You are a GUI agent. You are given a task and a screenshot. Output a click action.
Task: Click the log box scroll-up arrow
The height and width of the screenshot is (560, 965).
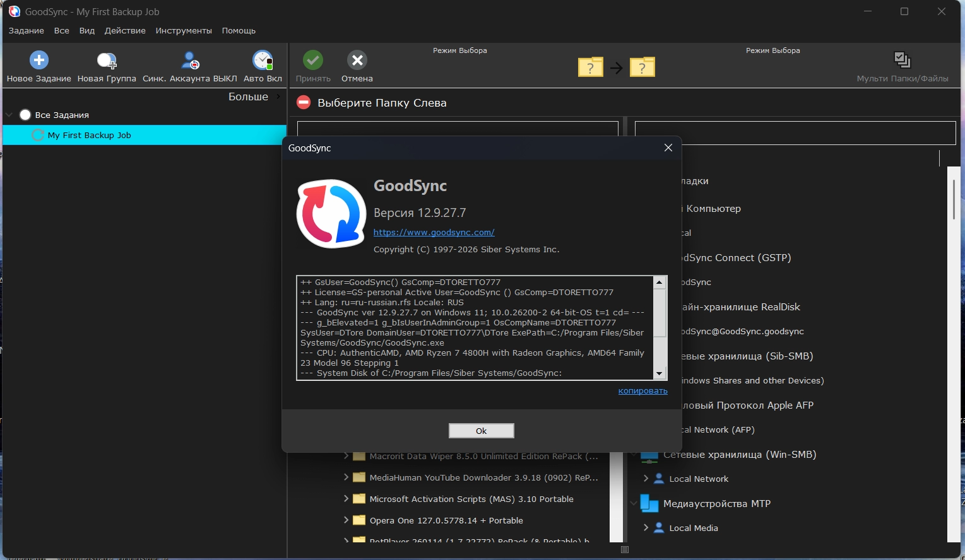point(660,283)
